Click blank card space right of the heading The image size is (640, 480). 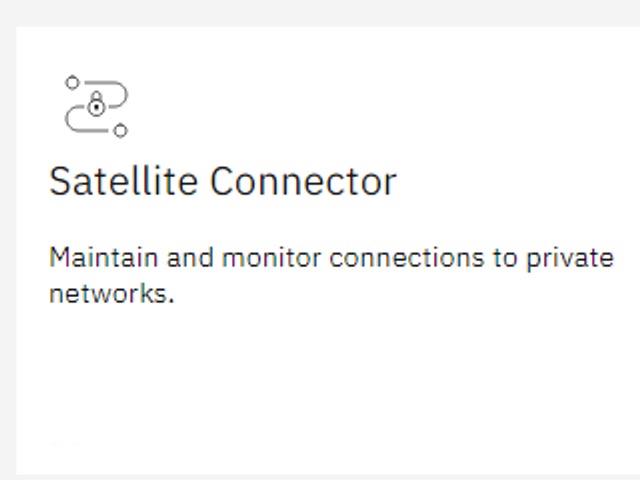(x=518, y=182)
